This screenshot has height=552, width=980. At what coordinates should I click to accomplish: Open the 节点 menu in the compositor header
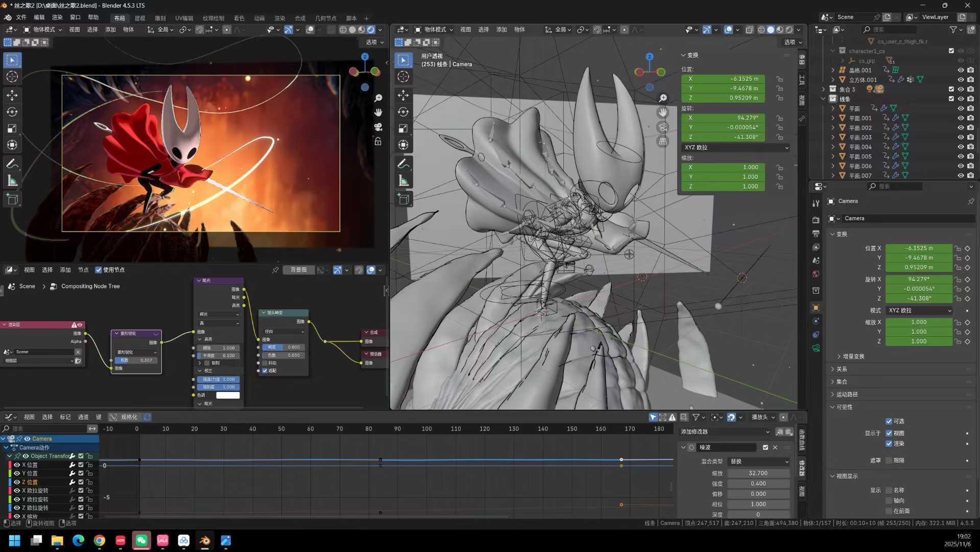click(x=83, y=270)
